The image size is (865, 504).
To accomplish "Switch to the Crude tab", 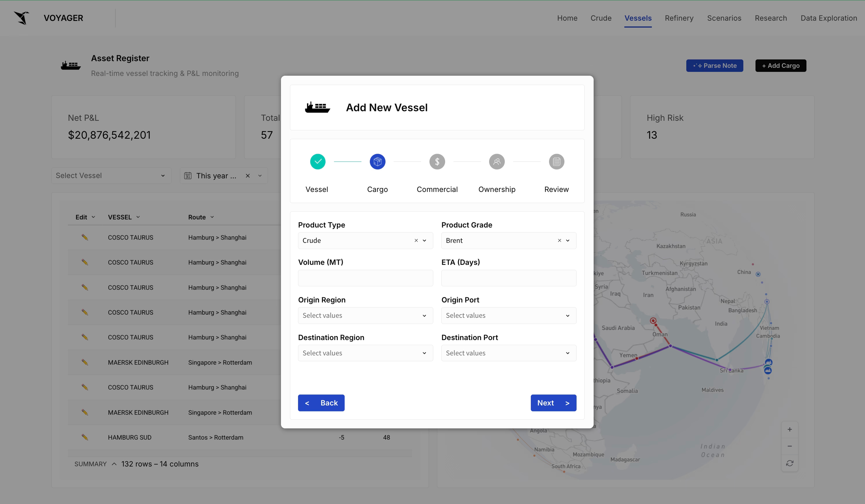I will tap(601, 18).
